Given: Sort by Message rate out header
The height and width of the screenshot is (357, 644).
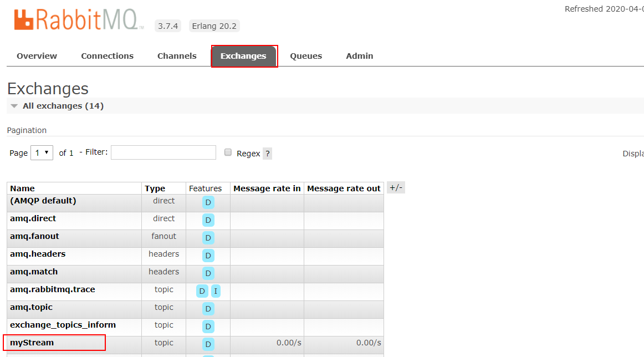Looking at the screenshot, I should [344, 188].
